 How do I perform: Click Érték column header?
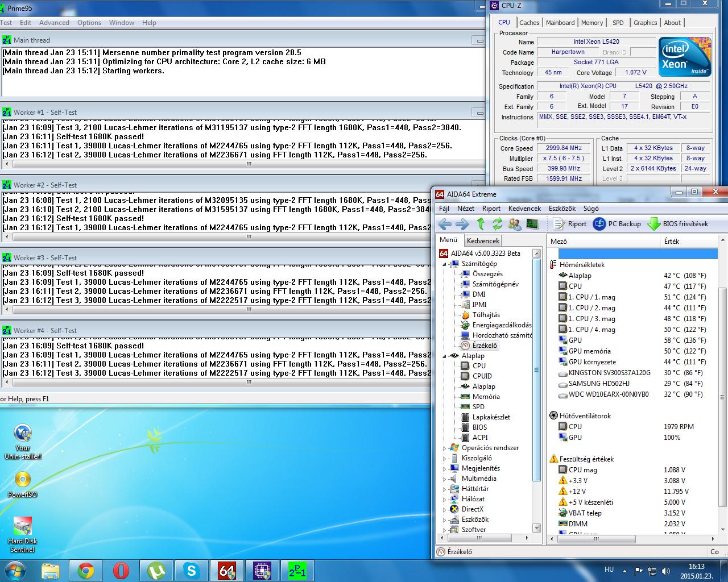[x=689, y=242]
